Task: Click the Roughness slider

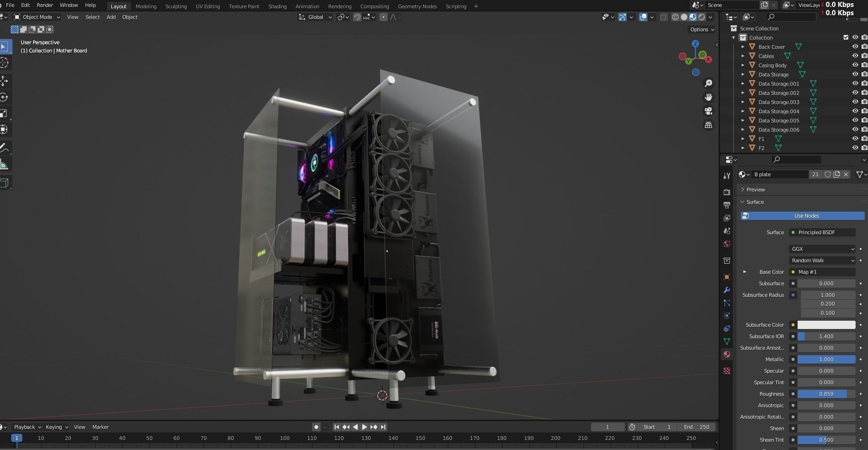Action: click(x=826, y=394)
